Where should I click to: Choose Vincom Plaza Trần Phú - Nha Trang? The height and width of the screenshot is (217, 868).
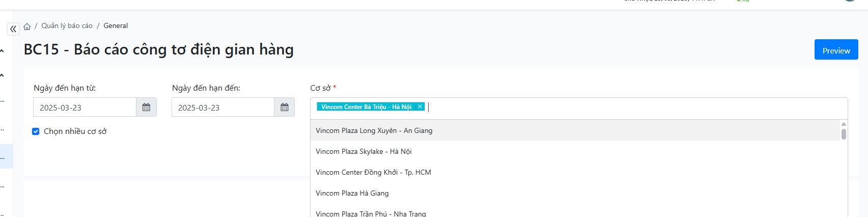(371, 213)
